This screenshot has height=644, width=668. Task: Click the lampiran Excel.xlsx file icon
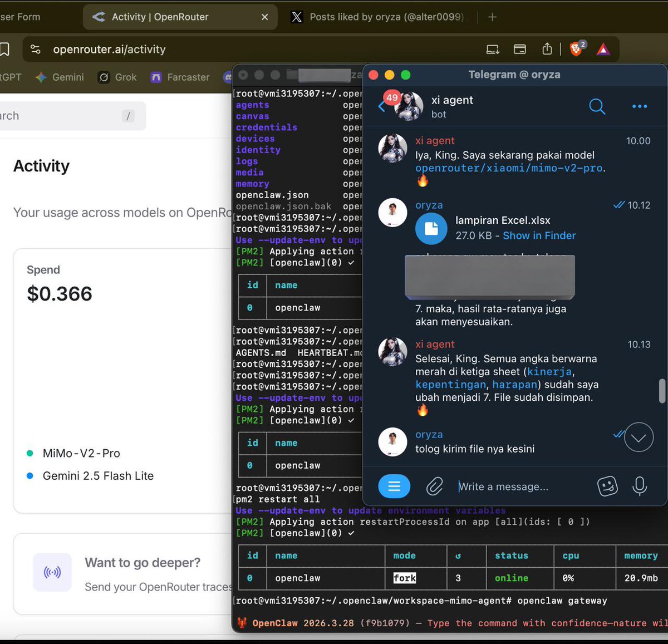pos(431,228)
